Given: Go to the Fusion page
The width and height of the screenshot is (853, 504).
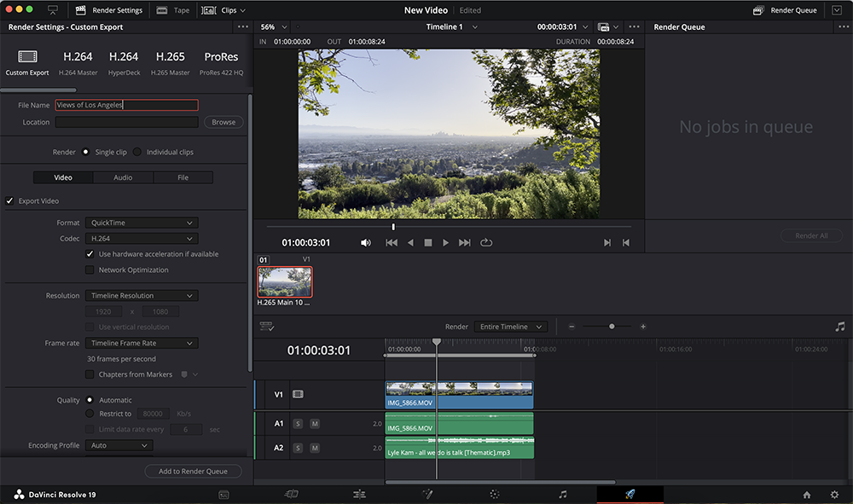Looking at the screenshot, I should (x=427, y=494).
